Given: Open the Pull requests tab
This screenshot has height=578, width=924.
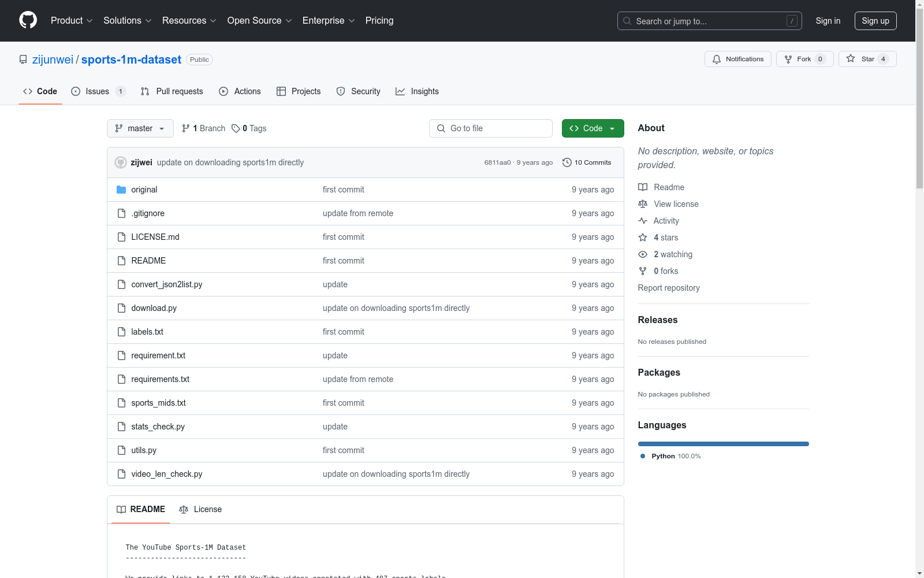Looking at the screenshot, I should click(x=172, y=91).
